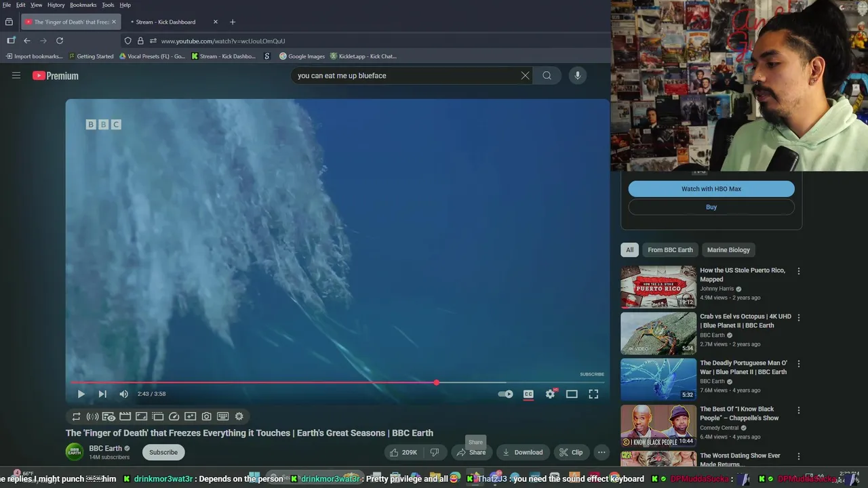868x488 pixels.
Task: Open enhancer toolbar gear settings
Action: [239, 416]
